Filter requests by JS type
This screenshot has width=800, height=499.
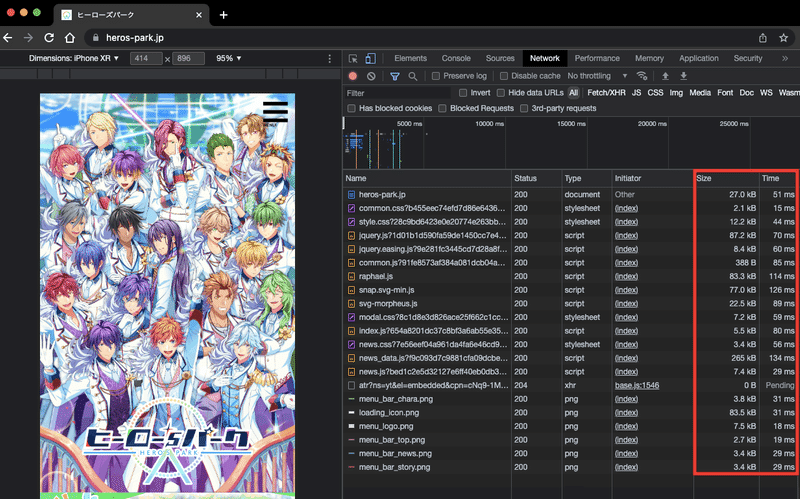click(636, 92)
